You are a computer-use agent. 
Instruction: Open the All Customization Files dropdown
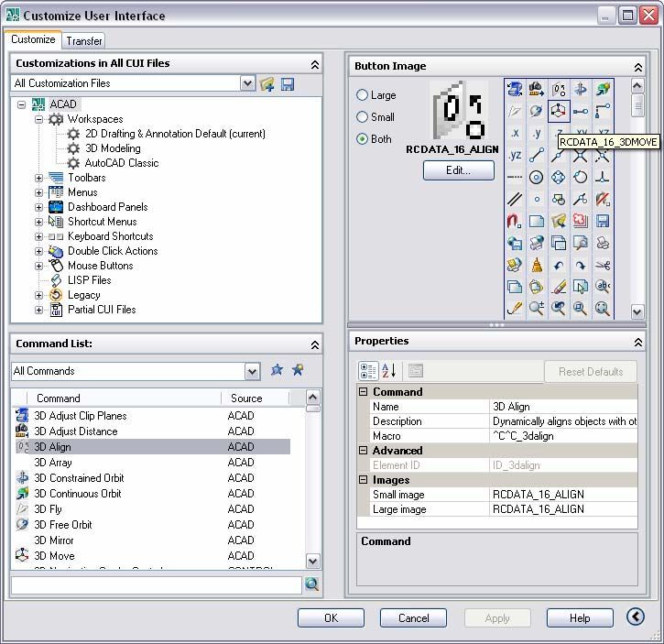pyautogui.click(x=247, y=83)
